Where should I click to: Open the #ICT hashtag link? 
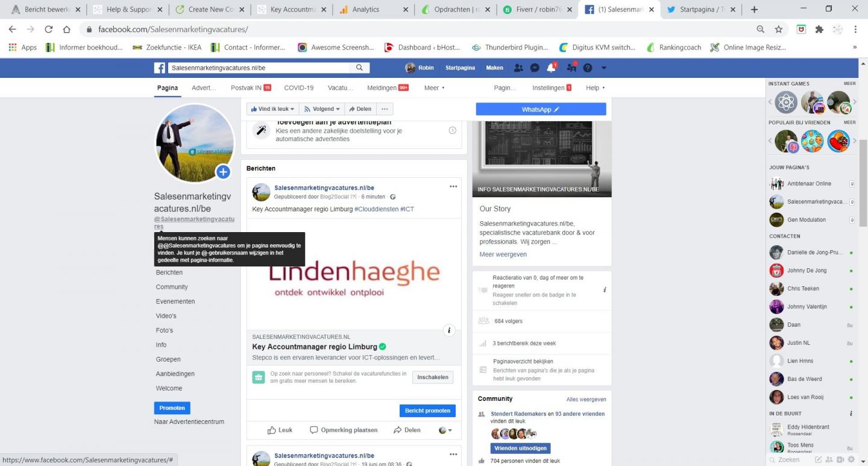point(407,209)
